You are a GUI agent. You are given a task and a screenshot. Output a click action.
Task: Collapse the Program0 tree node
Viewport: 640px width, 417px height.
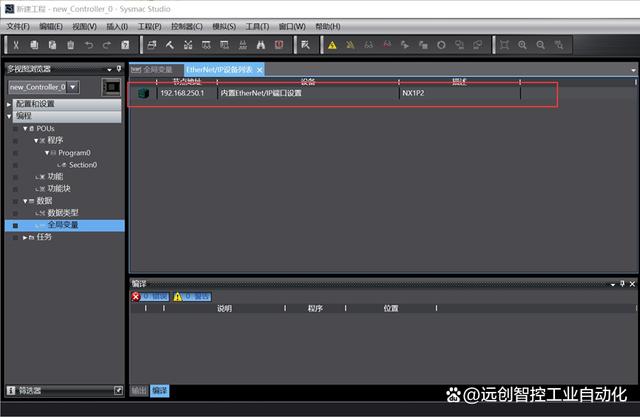point(47,153)
